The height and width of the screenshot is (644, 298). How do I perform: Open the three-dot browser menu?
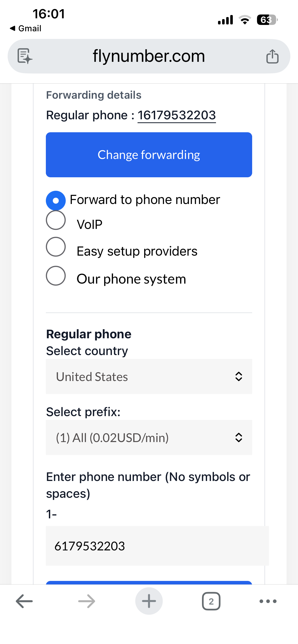(x=268, y=601)
